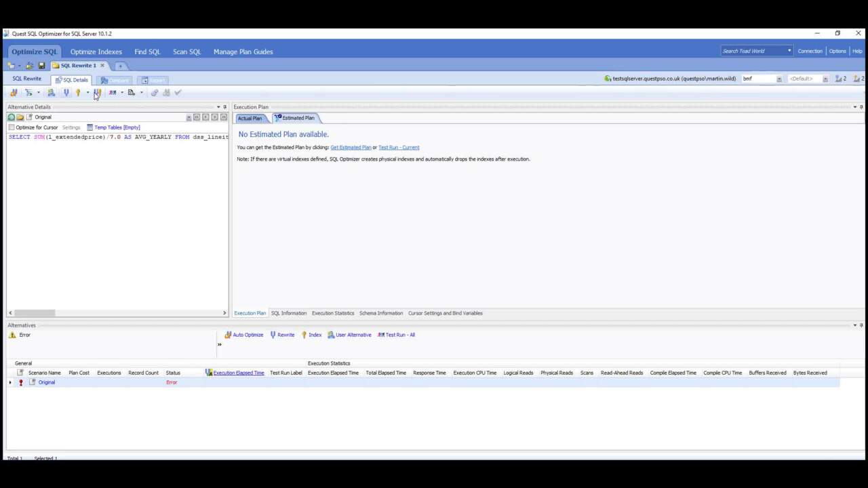Open the database dropdown showing bmf

coord(778,79)
